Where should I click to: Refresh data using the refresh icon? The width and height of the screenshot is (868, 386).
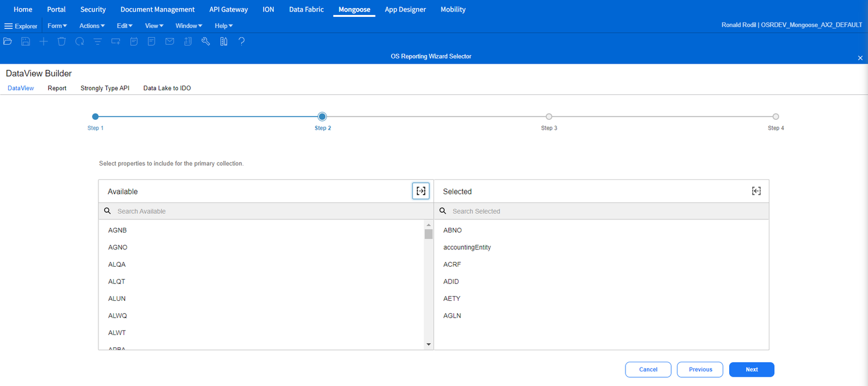click(x=79, y=41)
